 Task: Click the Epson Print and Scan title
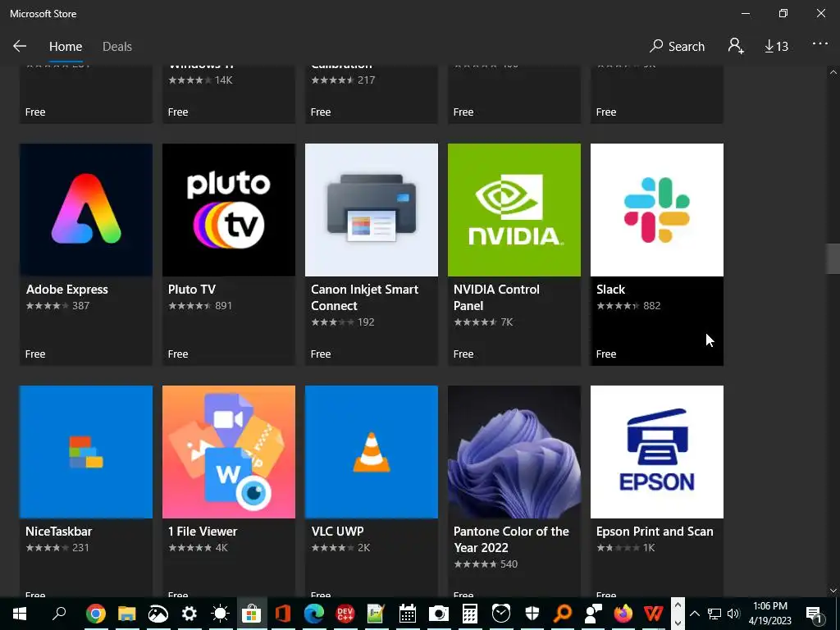[x=655, y=532]
